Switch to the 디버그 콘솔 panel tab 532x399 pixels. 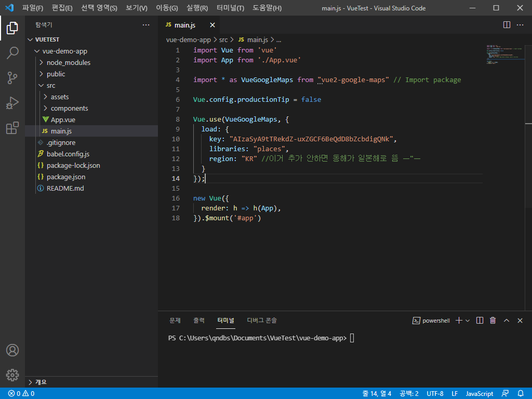click(x=262, y=321)
